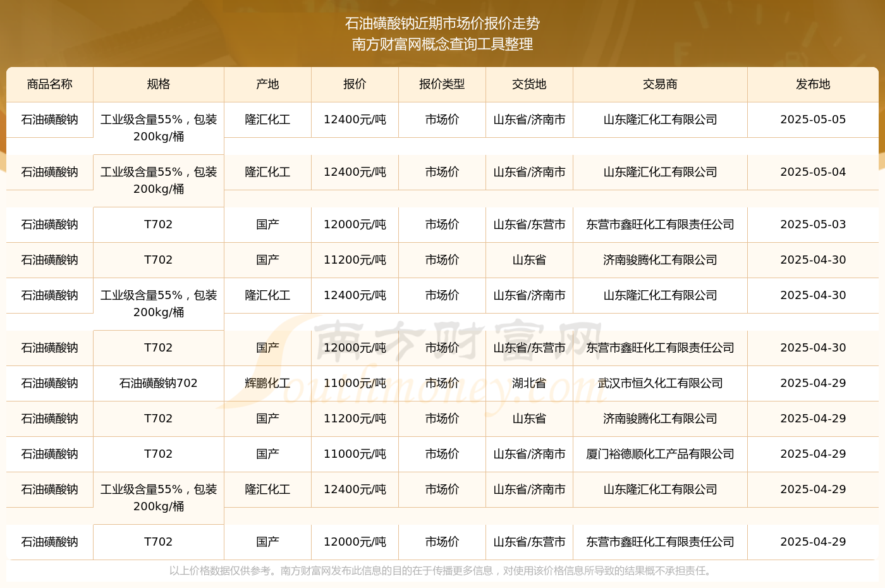Click 山东隆汇化工有限公司 in the 2025-04-29 row
Screen dimensions: 885x588
tap(660, 489)
